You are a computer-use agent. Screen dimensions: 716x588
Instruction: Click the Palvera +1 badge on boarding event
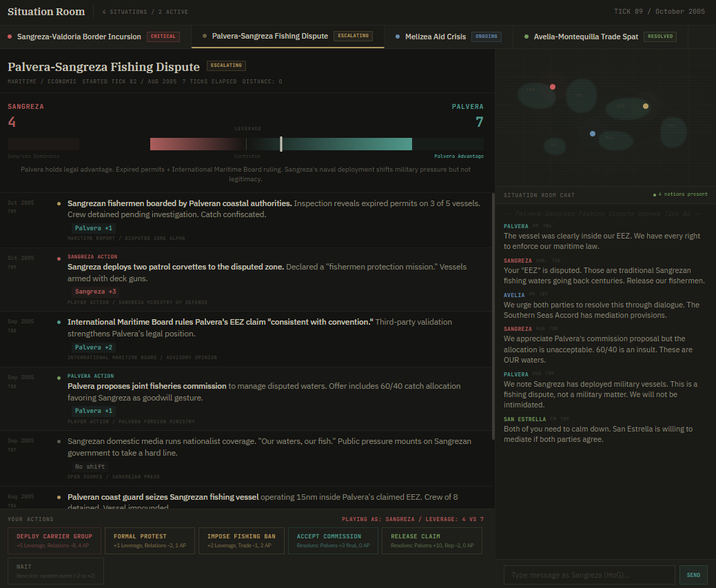[x=93, y=228]
